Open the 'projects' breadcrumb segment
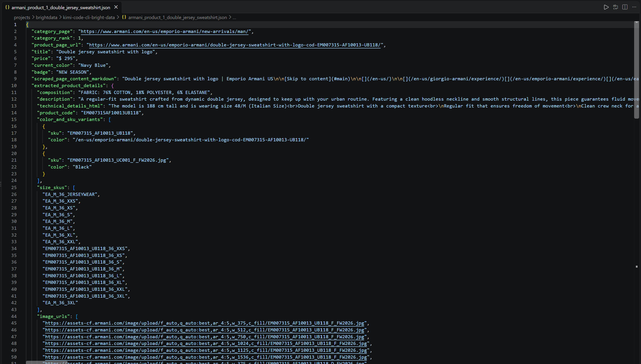The image size is (641, 364). click(x=22, y=18)
